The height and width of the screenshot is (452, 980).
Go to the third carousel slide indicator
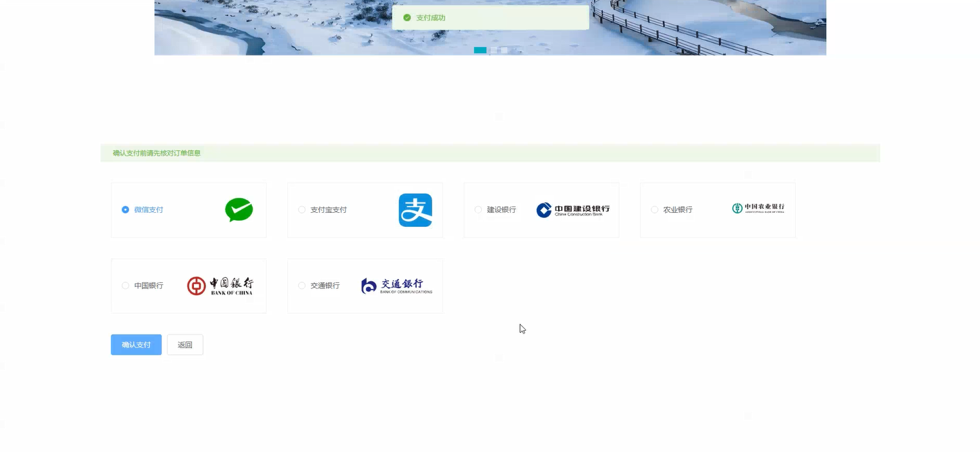point(504,50)
